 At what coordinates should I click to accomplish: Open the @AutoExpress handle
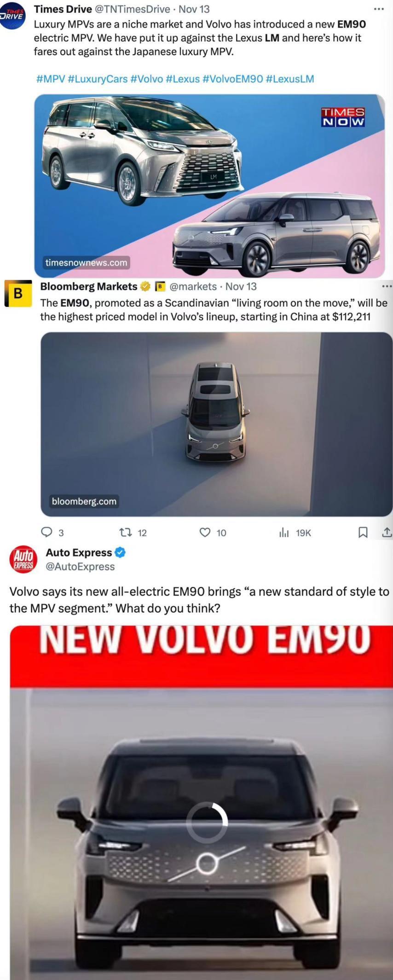point(80,567)
